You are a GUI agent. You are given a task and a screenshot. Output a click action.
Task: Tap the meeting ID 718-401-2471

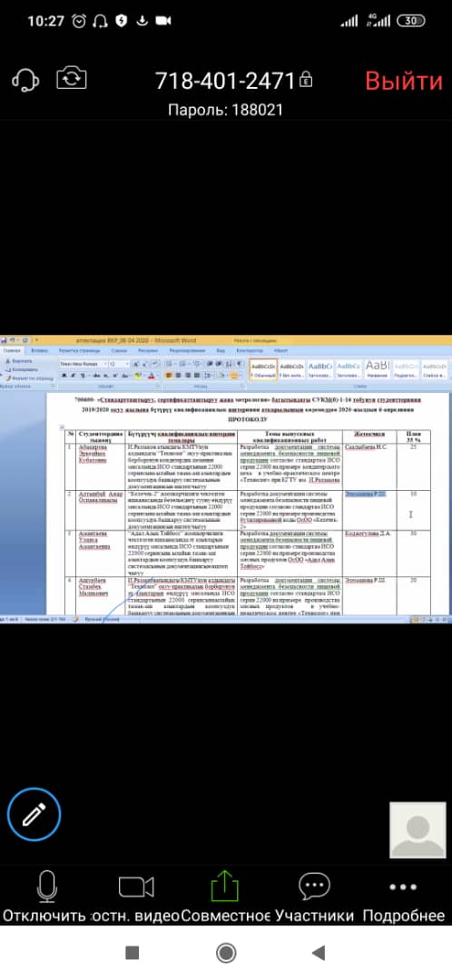pyautogui.click(x=224, y=81)
